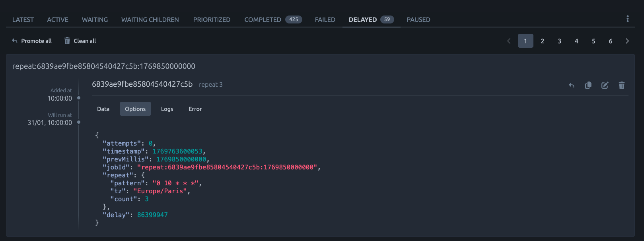Viewport: 644px width, 241px height.
Task: Click the duplicate job icon
Action: (x=588, y=85)
